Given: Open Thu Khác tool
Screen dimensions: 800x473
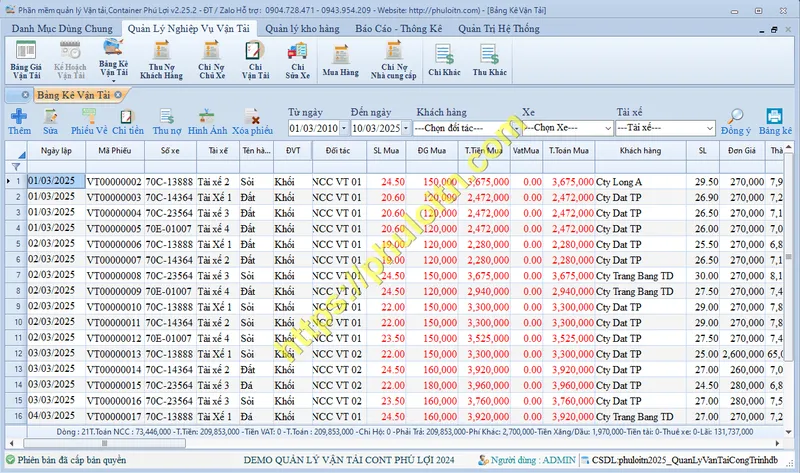Looking at the screenshot, I should point(489,60).
